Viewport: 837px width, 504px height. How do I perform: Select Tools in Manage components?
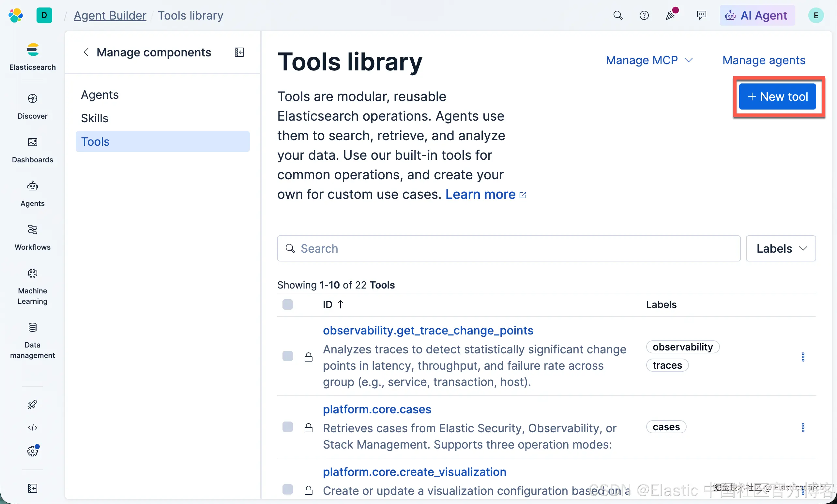[163, 141]
